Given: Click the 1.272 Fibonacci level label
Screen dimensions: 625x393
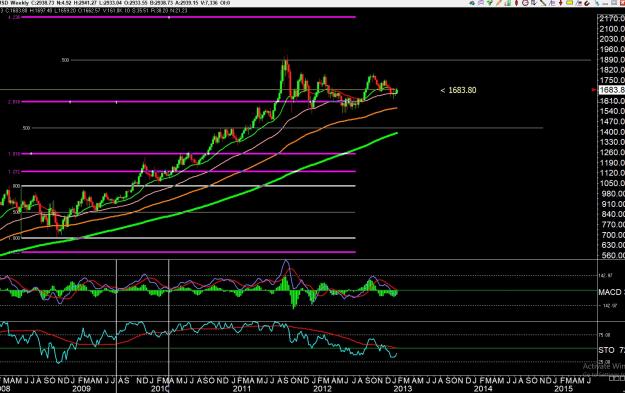Looking at the screenshot, I should tap(14, 172).
